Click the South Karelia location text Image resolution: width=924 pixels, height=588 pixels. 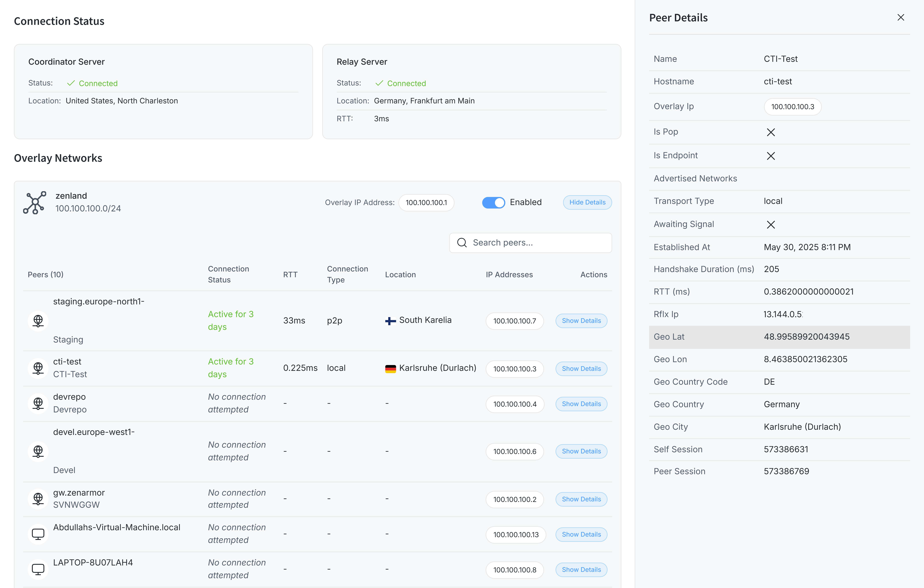pyautogui.click(x=425, y=320)
